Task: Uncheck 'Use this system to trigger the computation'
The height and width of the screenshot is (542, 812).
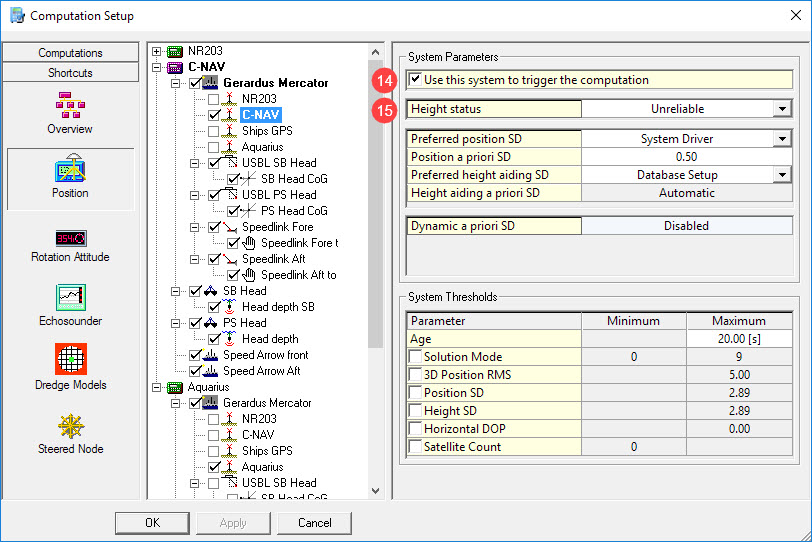Action: click(x=416, y=80)
